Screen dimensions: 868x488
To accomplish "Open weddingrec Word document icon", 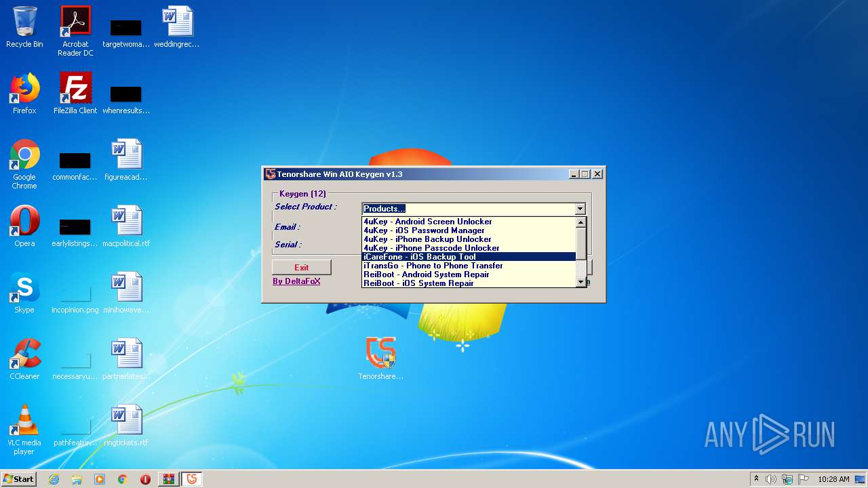I will pos(177,27).
